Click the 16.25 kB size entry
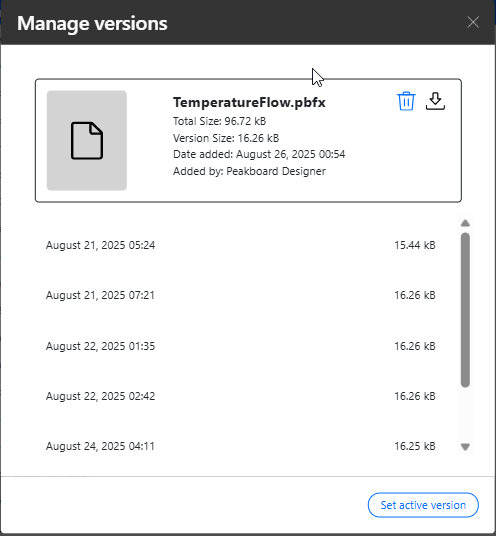 click(x=415, y=446)
